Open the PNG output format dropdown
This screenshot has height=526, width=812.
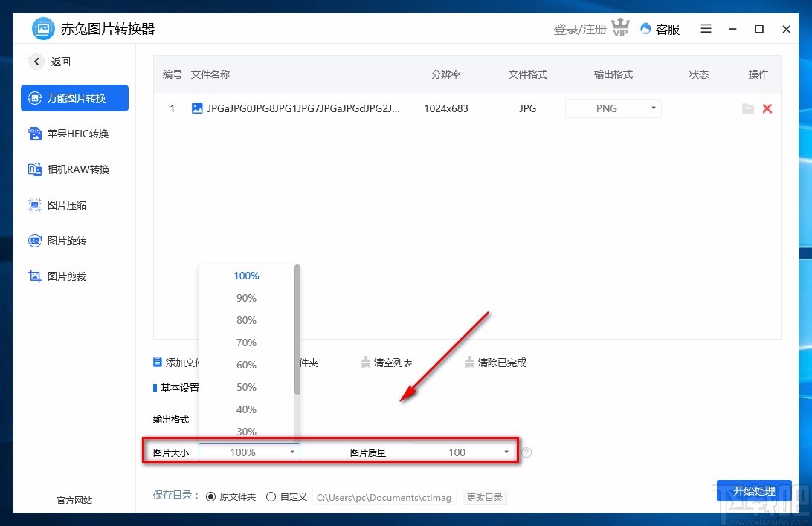click(613, 108)
